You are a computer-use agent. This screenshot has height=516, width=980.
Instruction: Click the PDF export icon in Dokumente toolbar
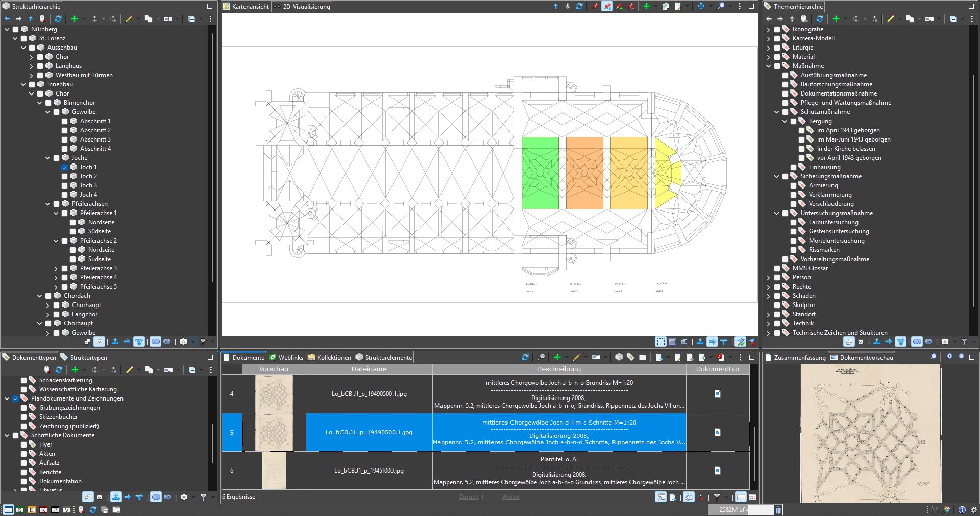[720, 357]
